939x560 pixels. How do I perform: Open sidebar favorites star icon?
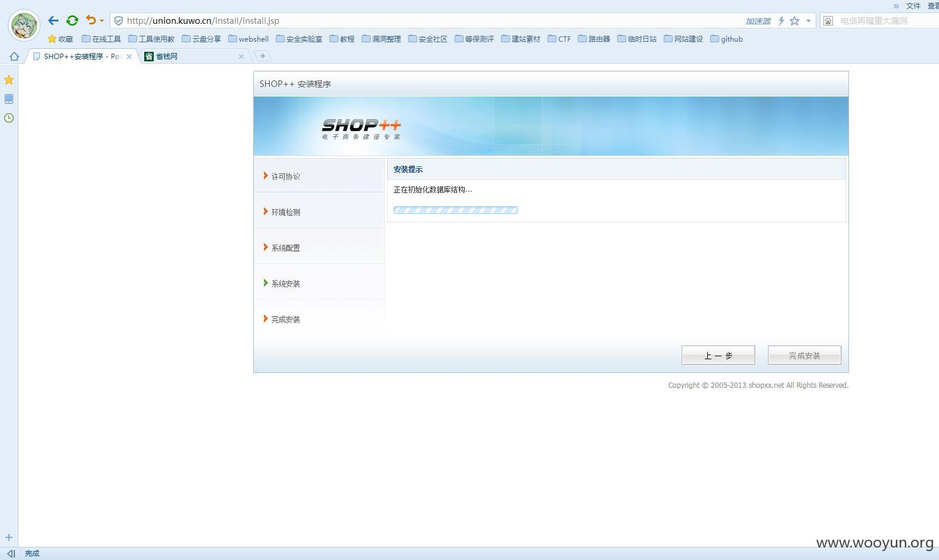pyautogui.click(x=9, y=80)
